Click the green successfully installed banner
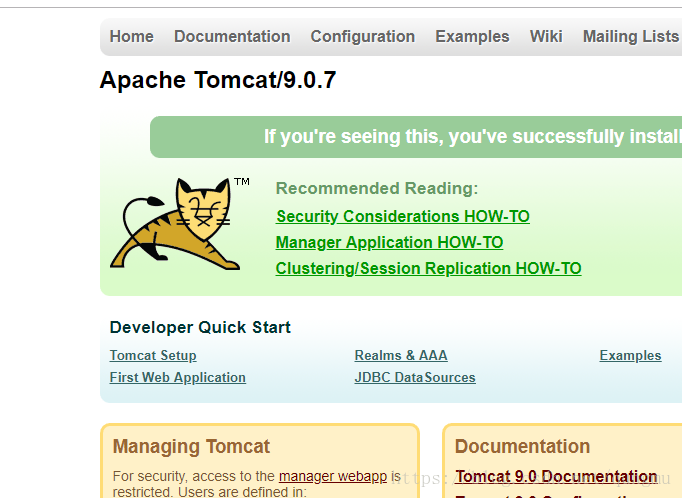682x498 pixels. click(416, 137)
